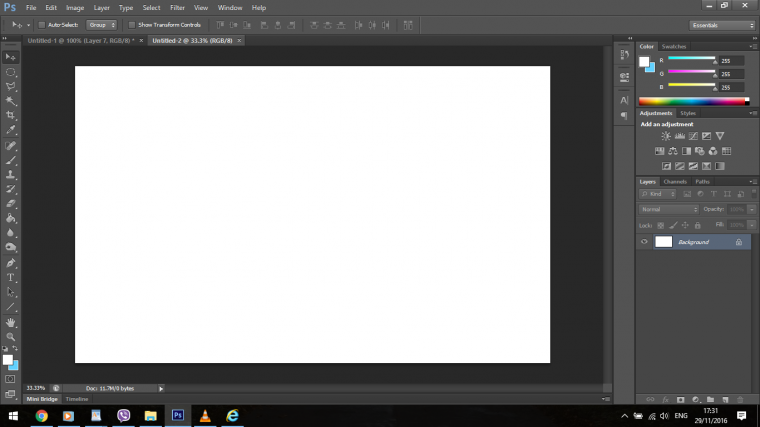Select the Eraser tool
The width and height of the screenshot is (760, 427).
click(x=10, y=204)
